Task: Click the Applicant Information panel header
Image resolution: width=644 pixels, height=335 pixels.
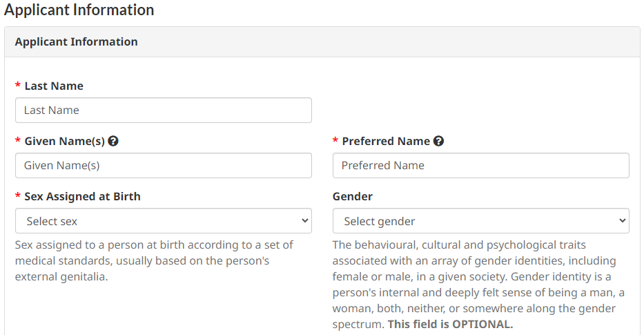Action: pyautogui.click(x=76, y=42)
